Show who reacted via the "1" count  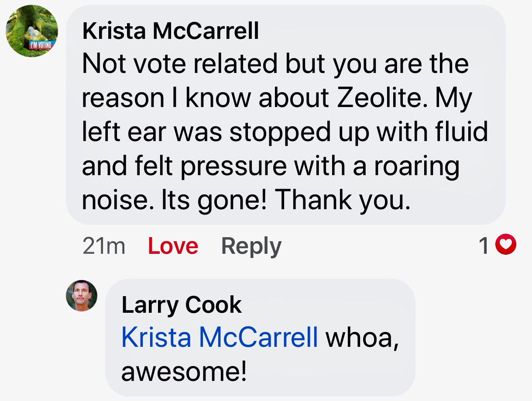click(x=484, y=246)
